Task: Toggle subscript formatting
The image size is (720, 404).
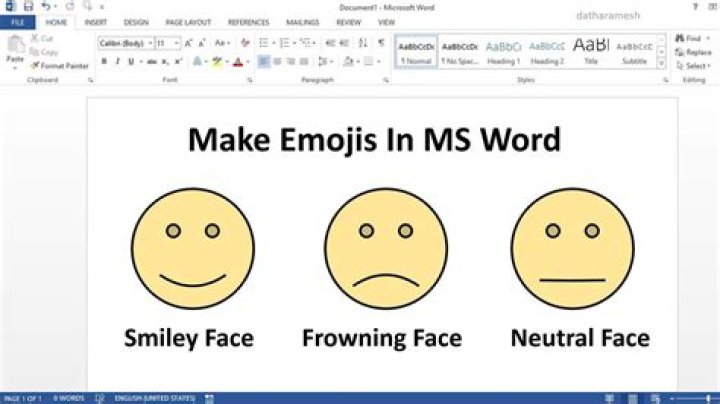Action: coord(165,62)
